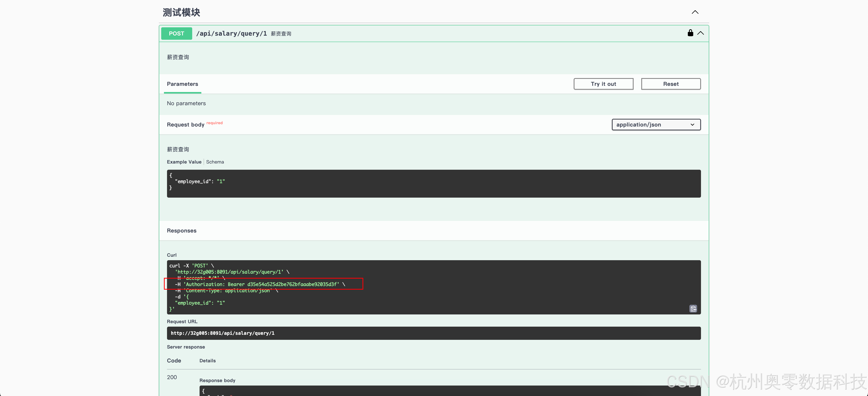
Task: Collapse the POST salary query operation arrow
Action: coord(701,33)
